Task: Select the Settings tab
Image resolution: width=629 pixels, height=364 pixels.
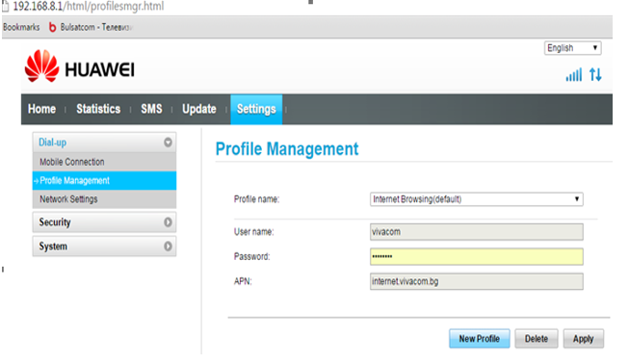Action: coord(256,110)
